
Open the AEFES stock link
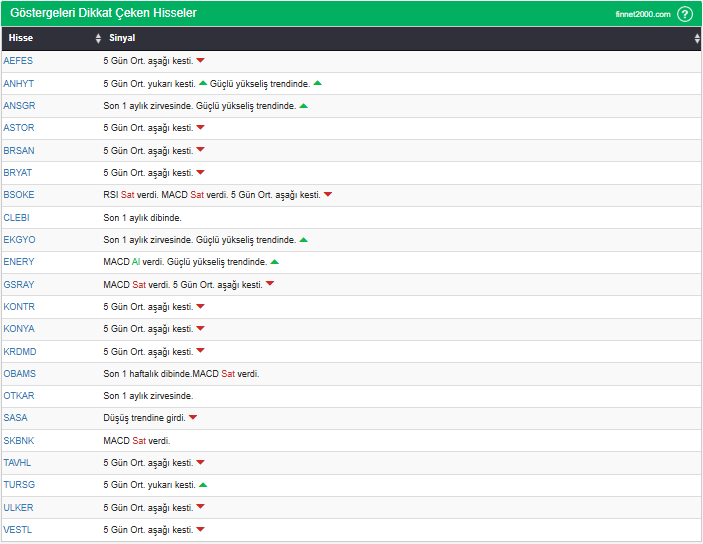pos(18,61)
